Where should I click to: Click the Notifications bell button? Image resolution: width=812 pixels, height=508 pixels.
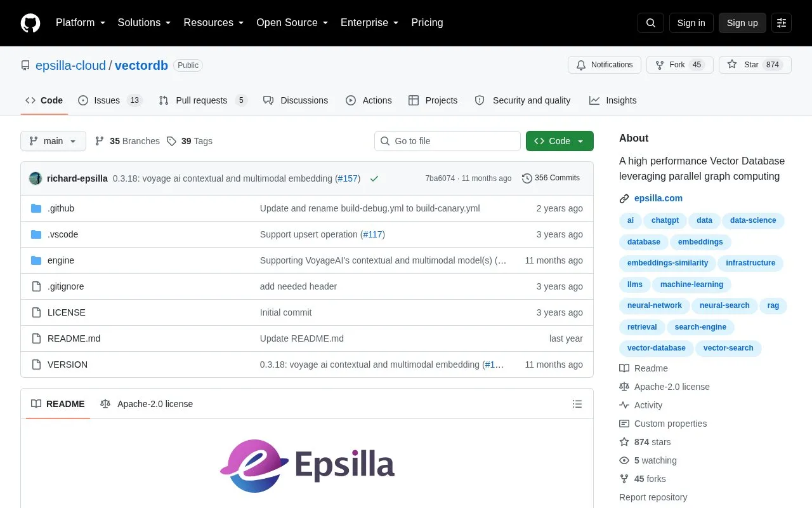pos(605,65)
